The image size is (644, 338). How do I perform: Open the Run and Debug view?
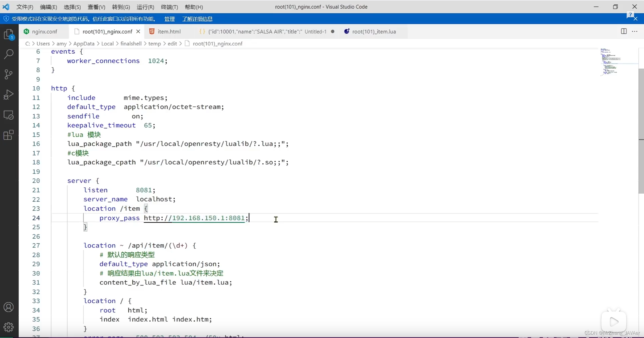9,94
